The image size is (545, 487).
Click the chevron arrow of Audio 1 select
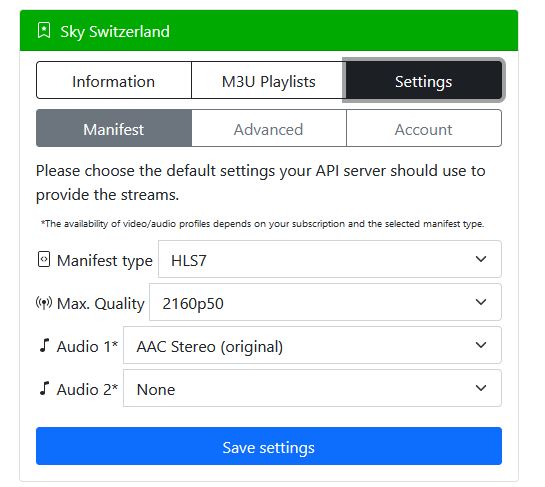(481, 345)
